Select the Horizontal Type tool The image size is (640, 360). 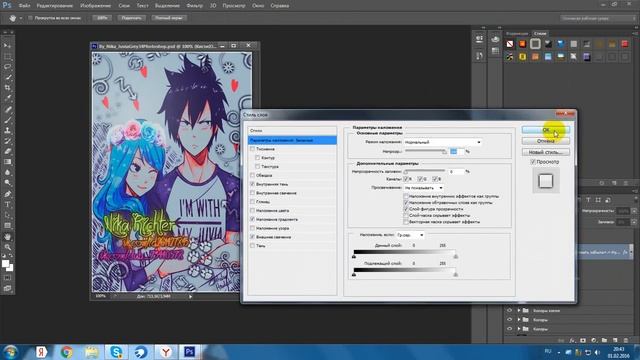7,204
